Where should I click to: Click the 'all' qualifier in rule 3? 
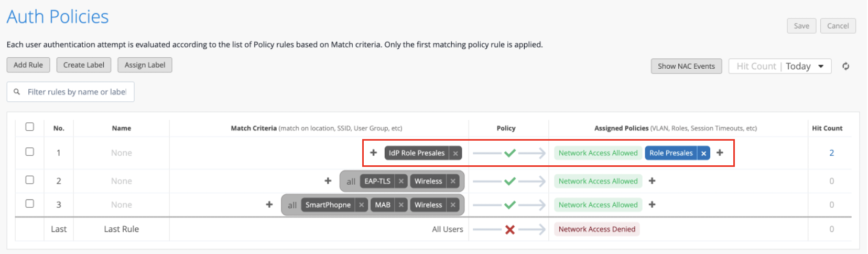tap(292, 205)
